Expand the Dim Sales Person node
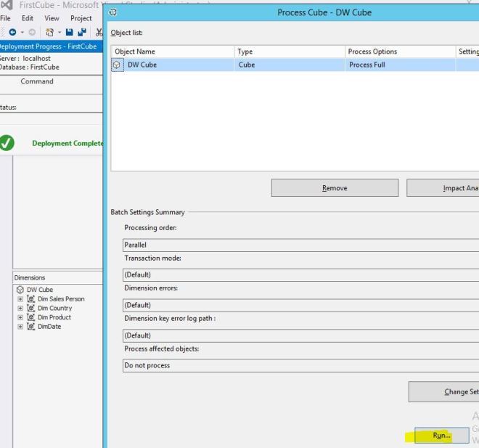 [20, 298]
